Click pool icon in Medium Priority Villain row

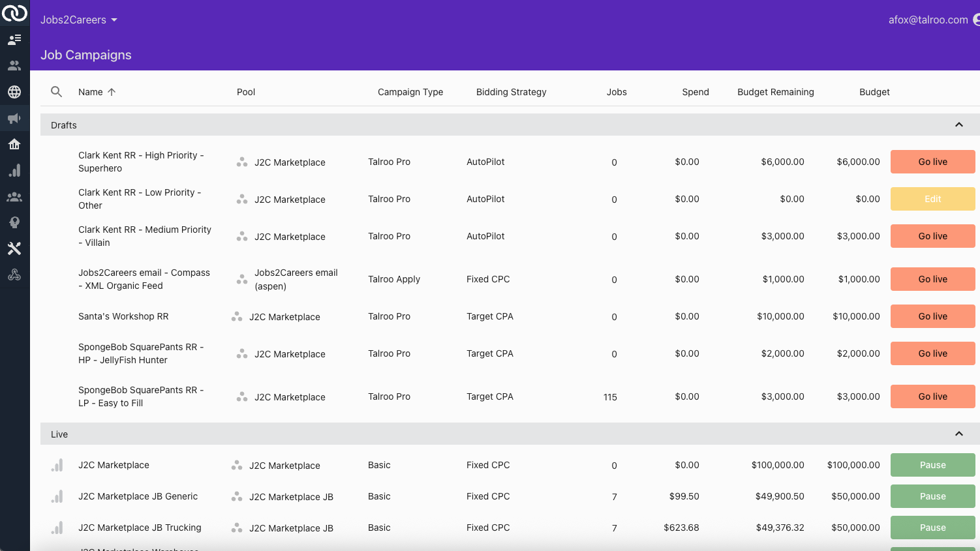coord(242,236)
